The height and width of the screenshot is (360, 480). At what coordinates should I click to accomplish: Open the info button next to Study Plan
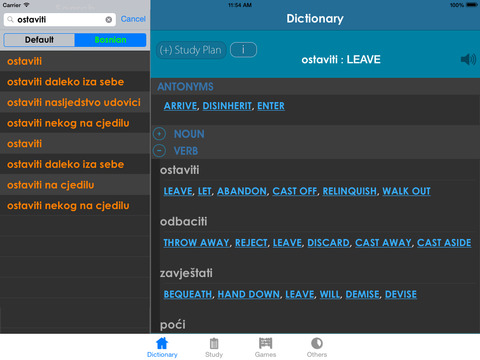[x=243, y=50]
